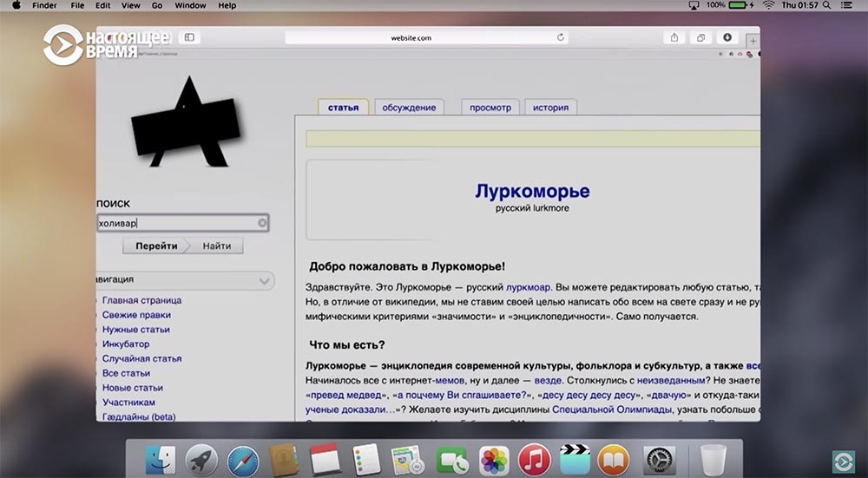
Task: Open Finder from the Dock
Action: click(161, 459)
